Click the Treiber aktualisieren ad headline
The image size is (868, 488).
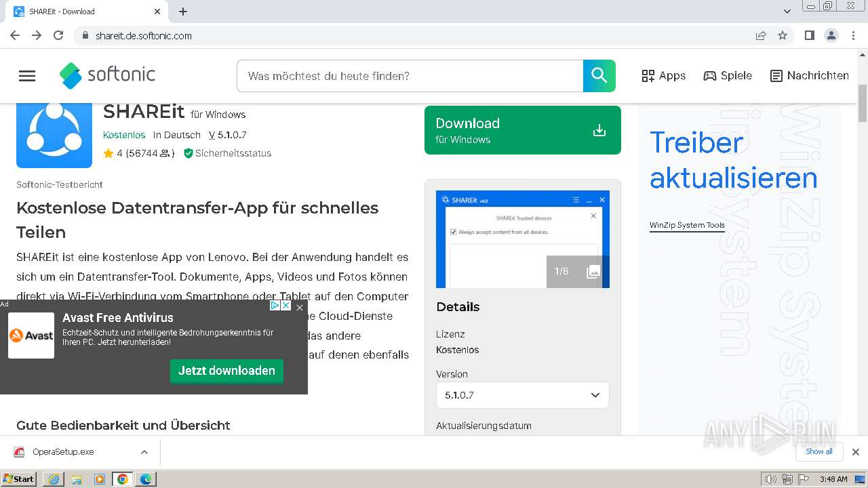734,160
